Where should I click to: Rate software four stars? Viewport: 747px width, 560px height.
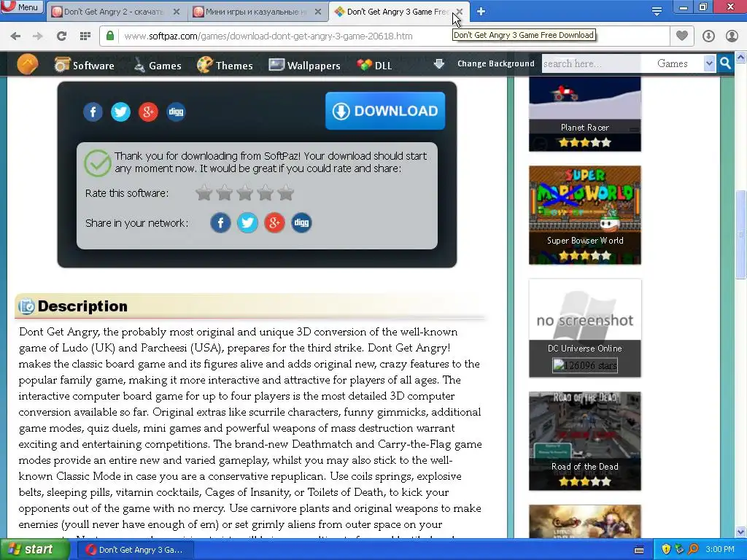pos(266,192)
